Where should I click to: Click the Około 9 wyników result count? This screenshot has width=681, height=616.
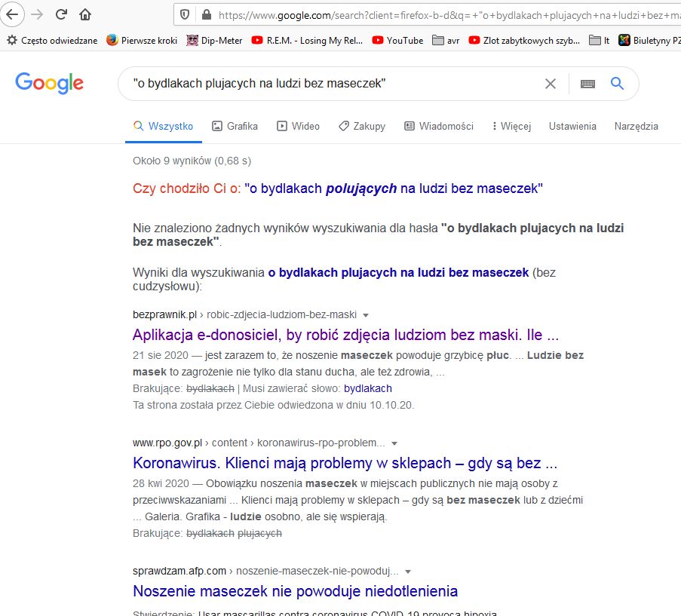tap(192, 161)
